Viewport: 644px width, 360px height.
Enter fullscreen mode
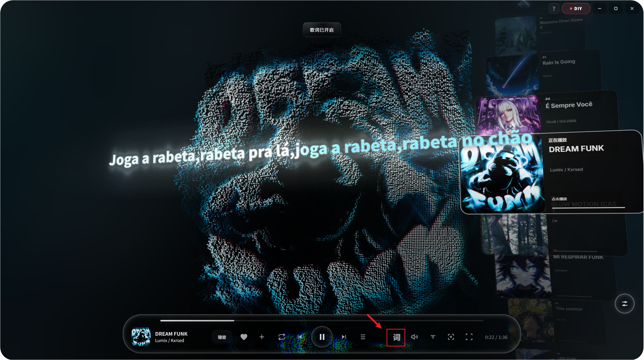[469, 337]
